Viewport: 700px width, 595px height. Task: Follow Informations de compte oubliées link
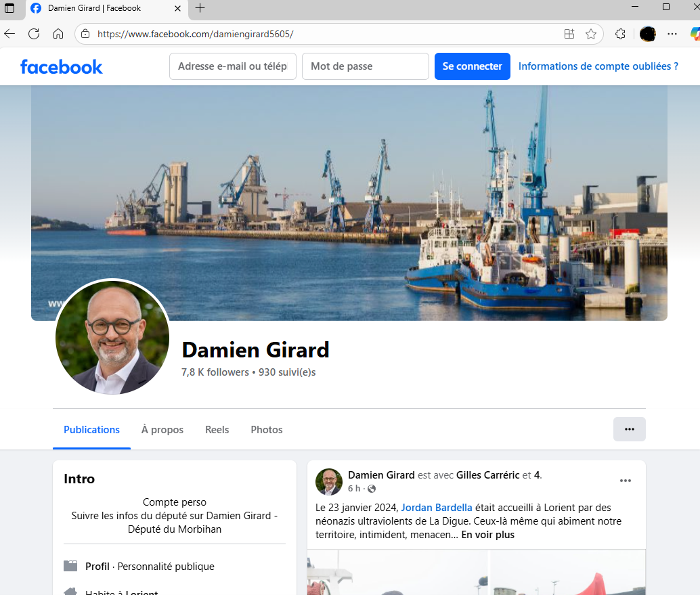point(598,66)
